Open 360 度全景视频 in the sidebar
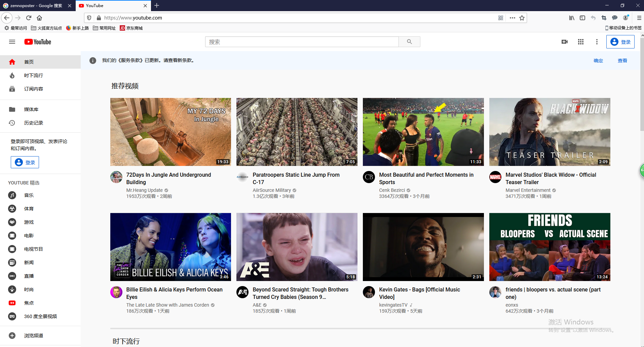Screen dimensions: 644x347 tap(40, 316)
